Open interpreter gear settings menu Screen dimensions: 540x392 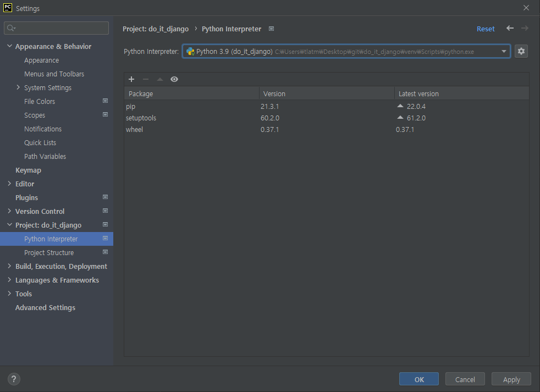[521, 51]
